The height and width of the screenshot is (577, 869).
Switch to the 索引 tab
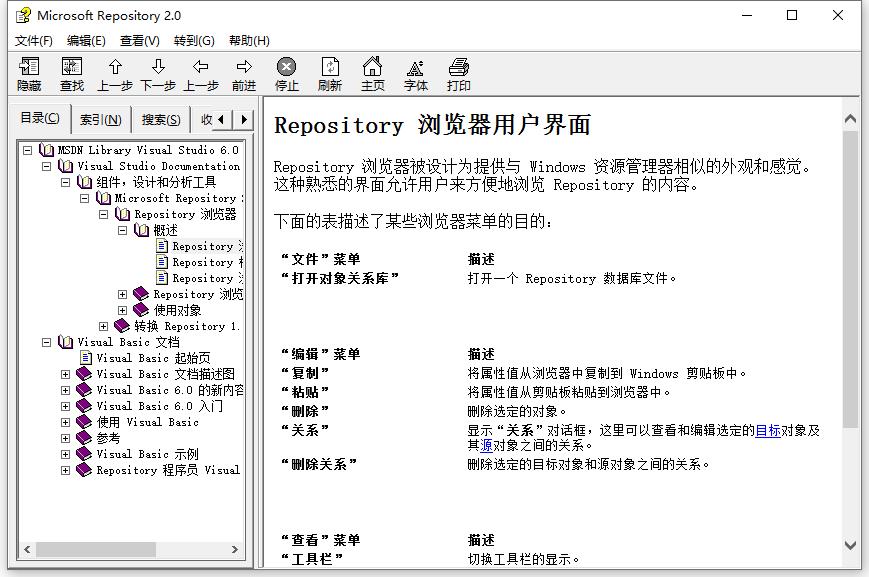(x=100, y=119)
